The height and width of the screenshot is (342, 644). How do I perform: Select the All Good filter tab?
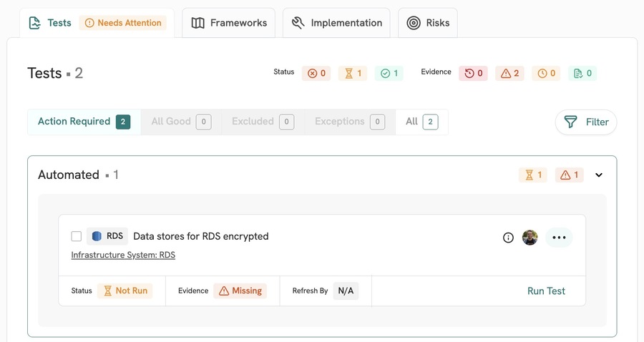181,122
